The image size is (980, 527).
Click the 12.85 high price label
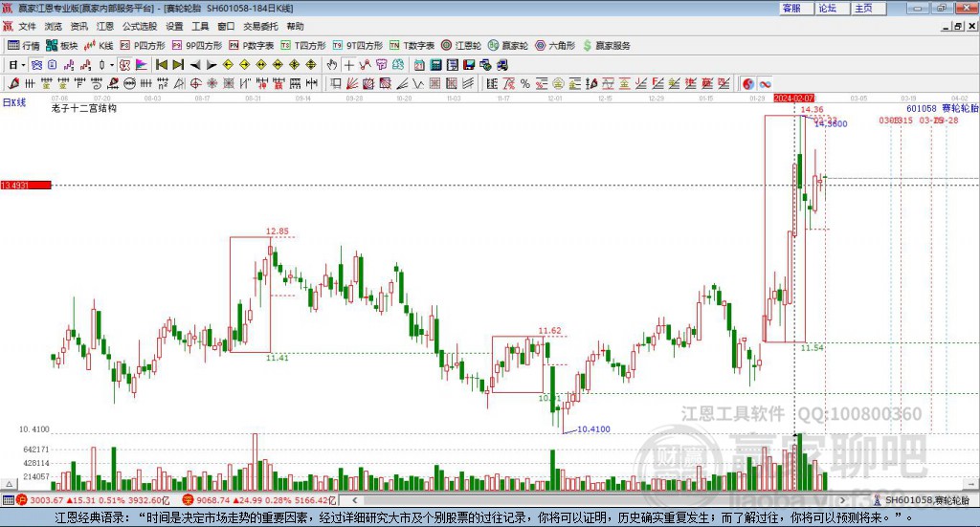(x=278, y=231)
